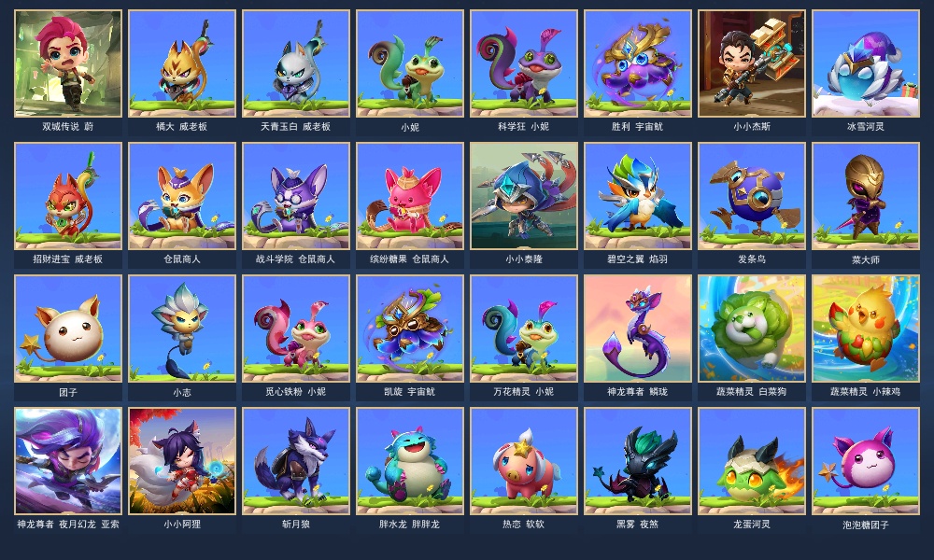Choose the 发条鸟 clockwork bird avatar
Viewport: 934px width, 560px height.
[x=752, y=196]
